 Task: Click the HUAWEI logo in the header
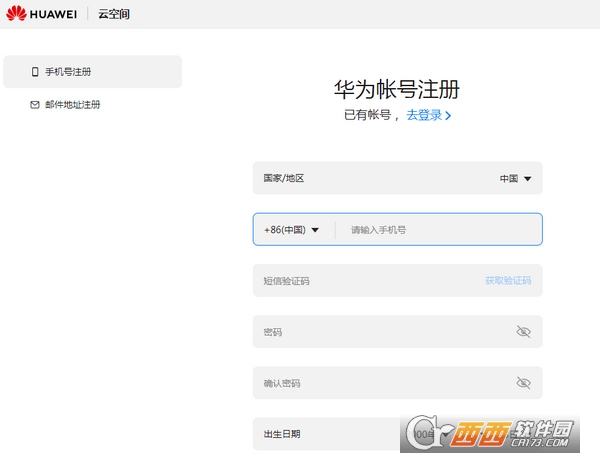point(41,14)
